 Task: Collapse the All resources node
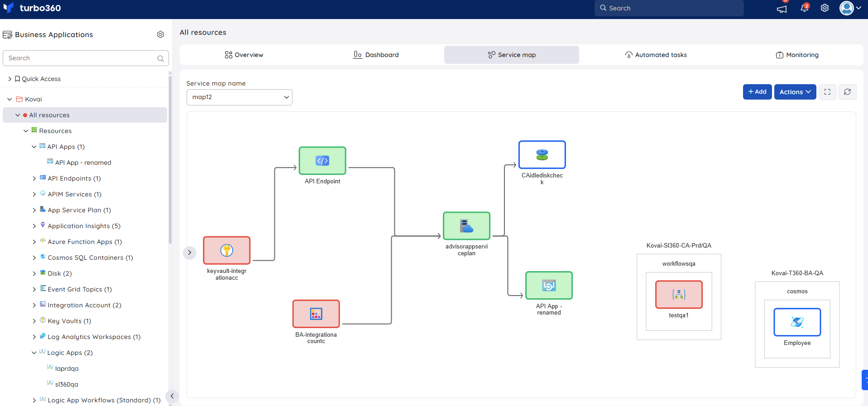18,115
